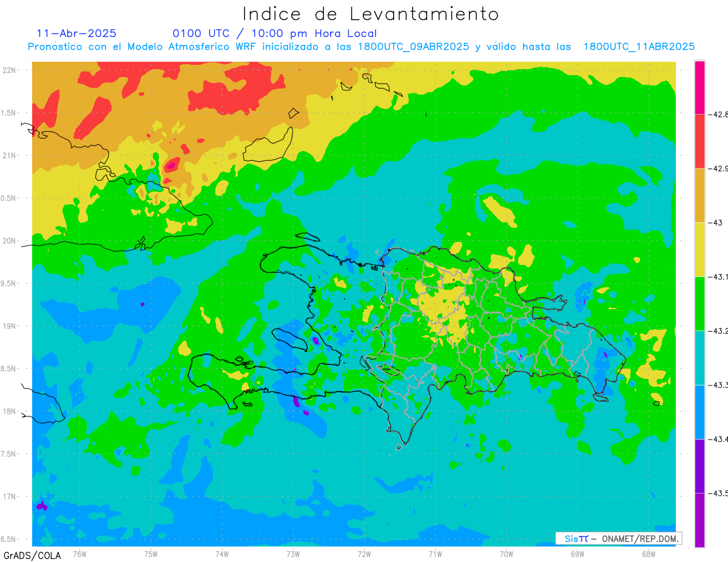Click the "0100 UTC / 10:00 pm Hora Local" time text
The height and width of the screenshot is (562, 728).
[x=274, y=33]
